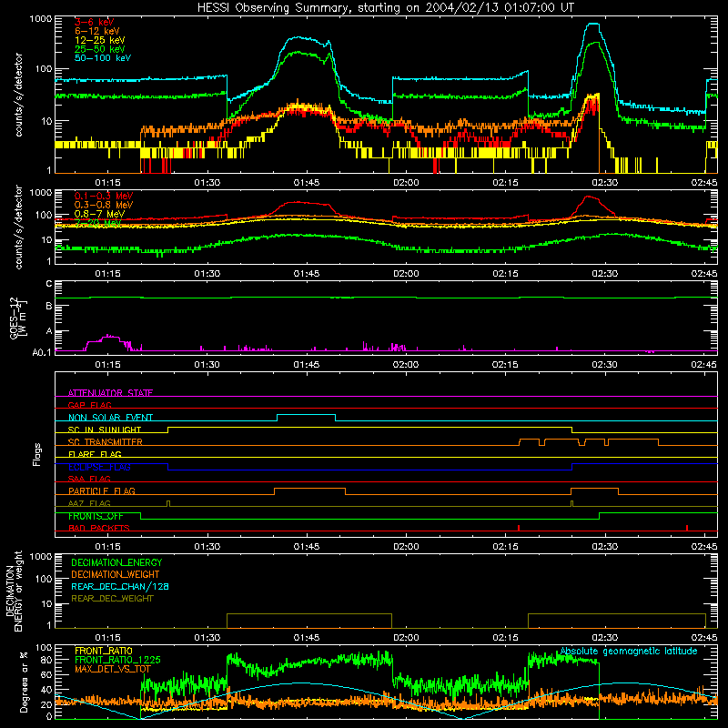Screen dimensions: 728x728
Task: Click the DECIMATION_ENERGY legend label
Action: (x=116, y=562)
